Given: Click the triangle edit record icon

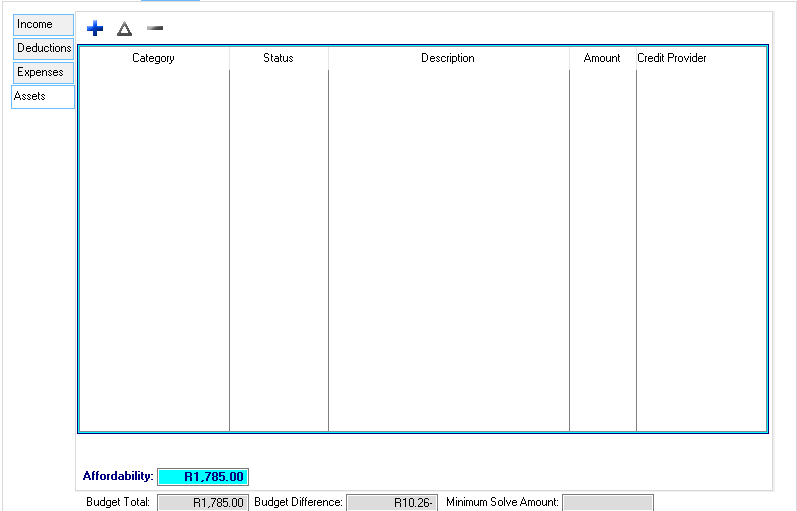Looking at the screenshot, I should pyautogui.click(x=124, y=29).
